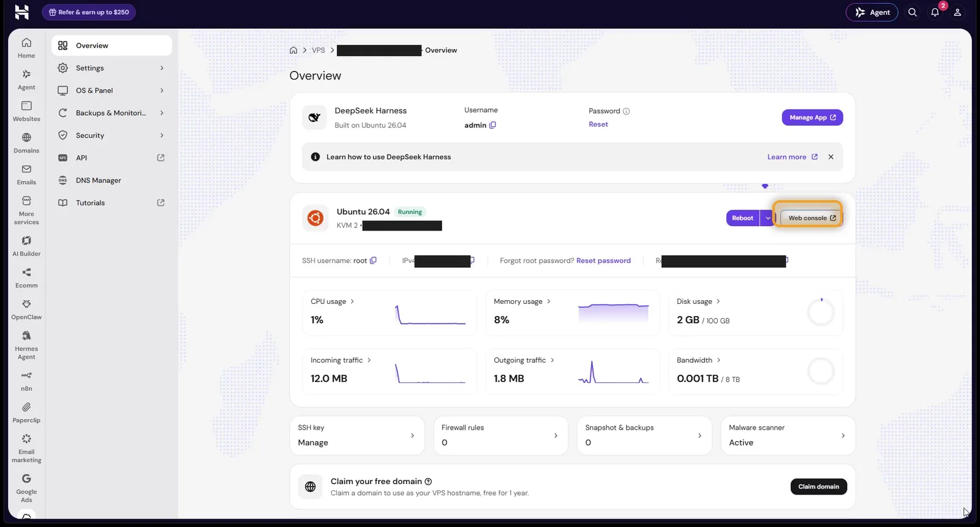Image resolution: width=980 pixels, height=527 pixels.
Task: Open the Firewall rules card
Action: [500, 436]
